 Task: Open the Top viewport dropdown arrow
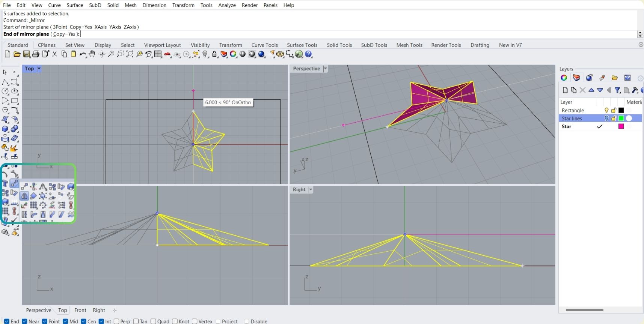click(39, 69)
